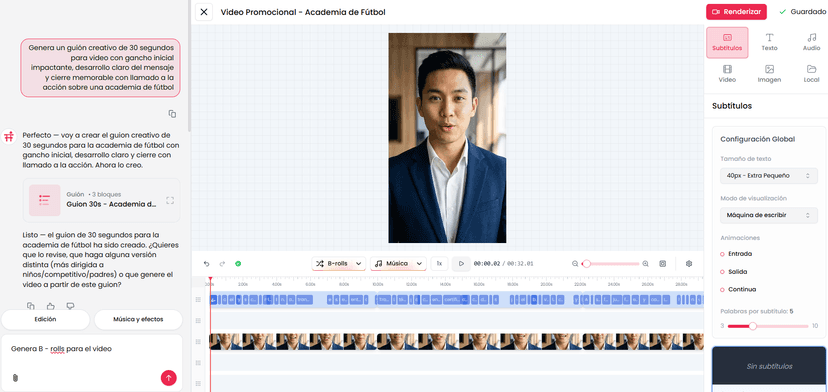Image resolution: width=828 pixels, height=392 pixels.
Task: Click the 00:00.02 current time display
Action: click(x=486, y=264)
